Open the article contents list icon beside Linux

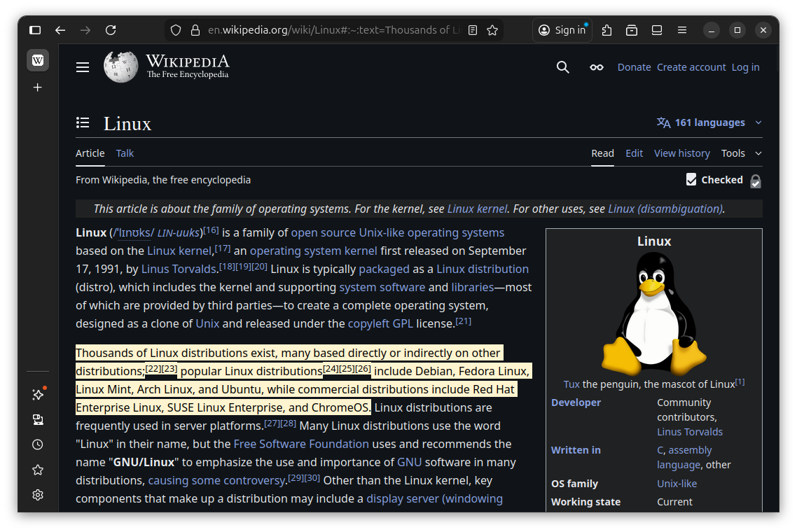83,122
